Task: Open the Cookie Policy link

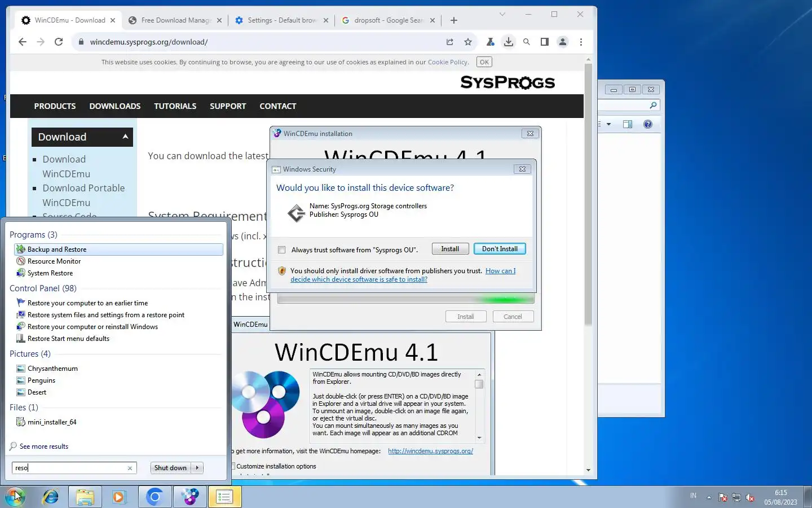Action: pos(447,62)
